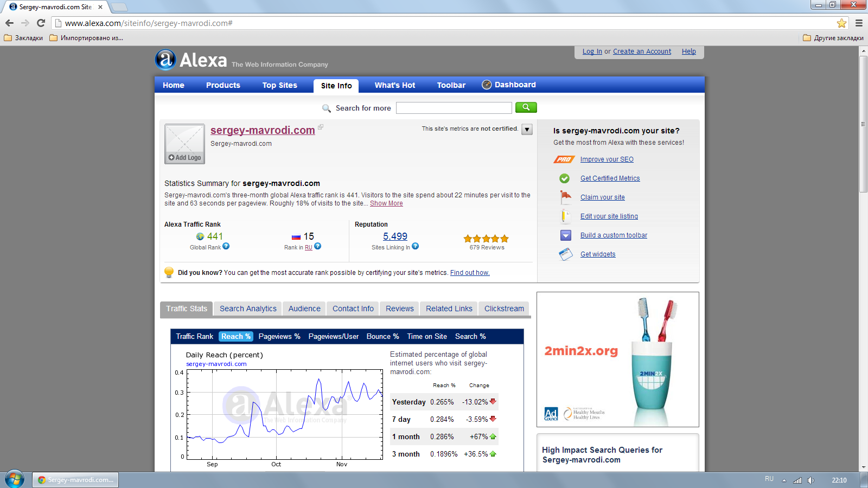868x488 pixels.
Task: Click the 5,499 sites linking in link
Action: pyautogui.click(x=395, y=236)
